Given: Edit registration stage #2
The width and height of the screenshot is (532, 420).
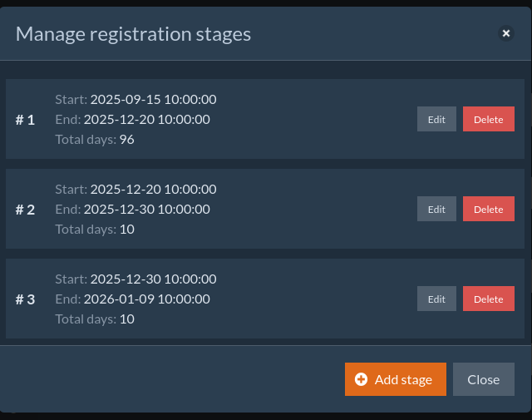Looking at the screenshot, I should [436, 209].
